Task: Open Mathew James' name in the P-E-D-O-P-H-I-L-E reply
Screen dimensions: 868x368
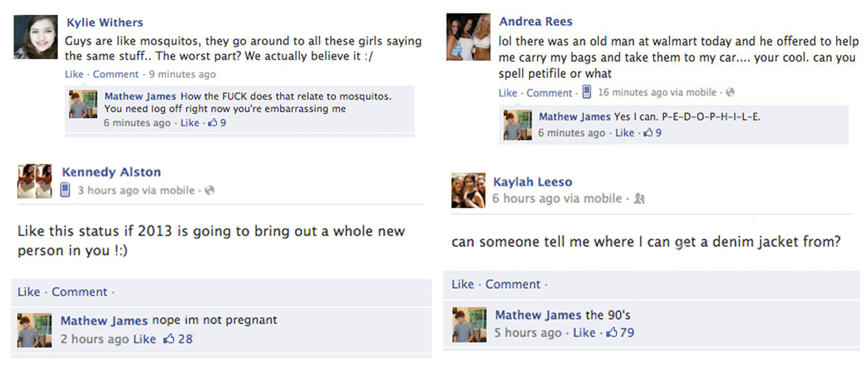Action: [574, 117]
